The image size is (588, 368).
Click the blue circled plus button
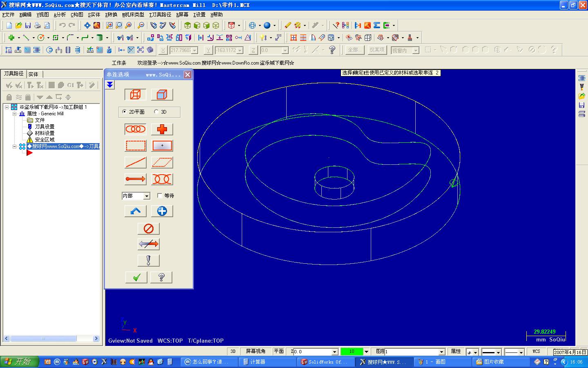pos(162,211)
